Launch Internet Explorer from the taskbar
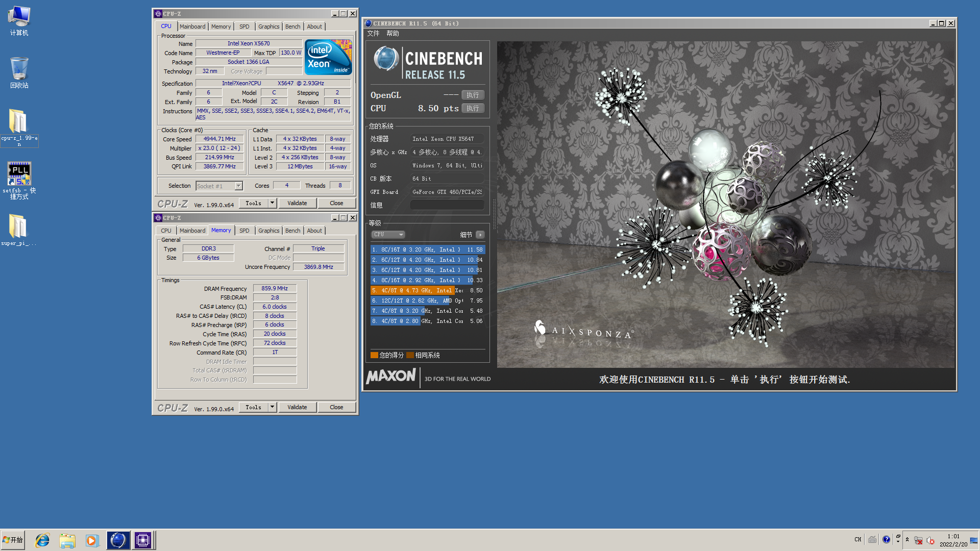Screen dimensions: 980x551 click(x=42, y=540)
